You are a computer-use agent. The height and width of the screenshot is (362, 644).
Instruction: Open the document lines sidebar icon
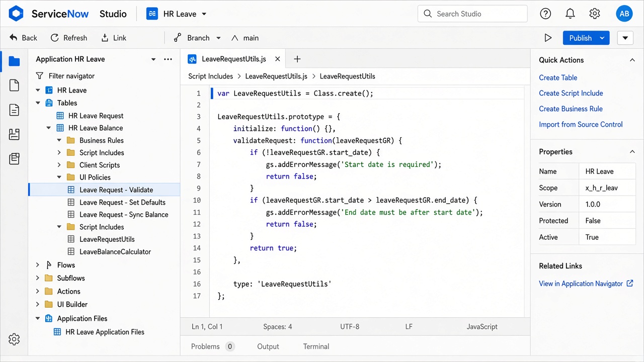tap(14, 110)
